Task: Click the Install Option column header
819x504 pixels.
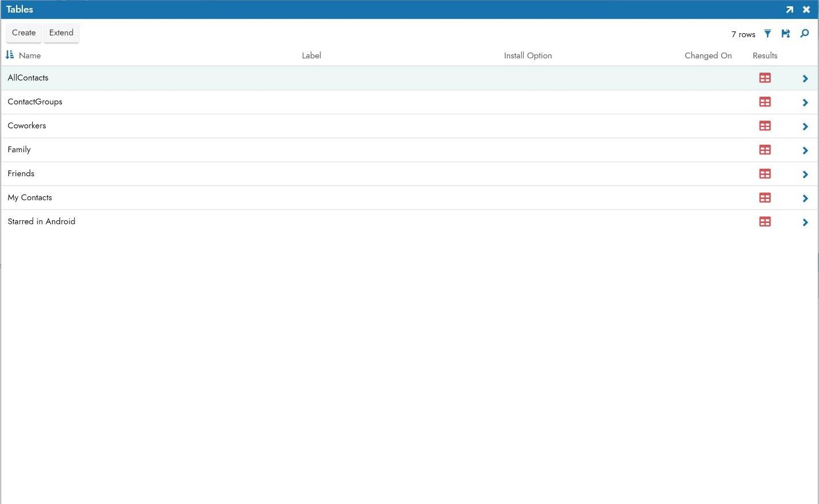Action: pyautogui.click(x=528, y=55)
